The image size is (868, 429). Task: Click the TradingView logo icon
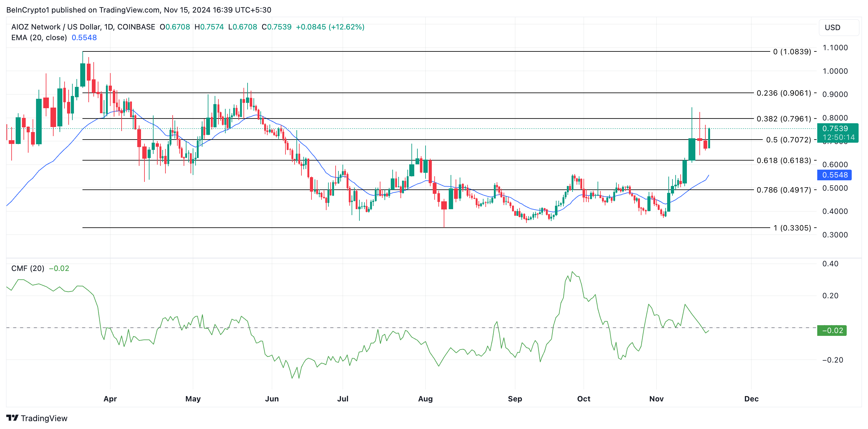pos(12,418)
